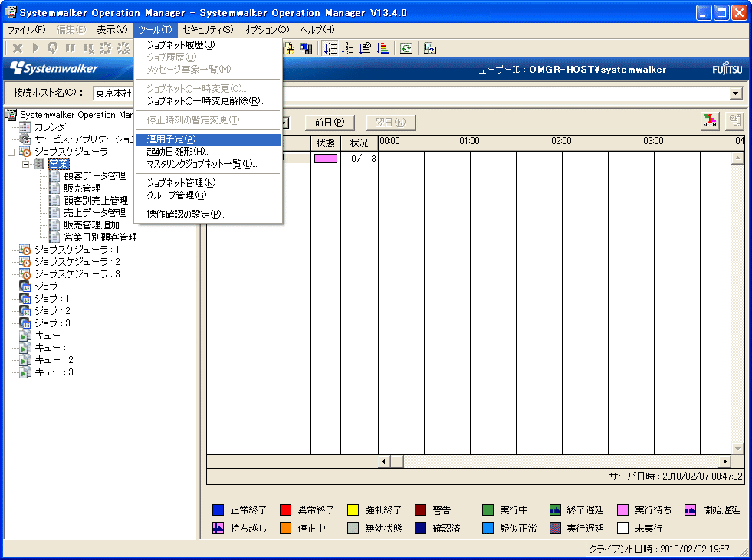Open 操作確認の設定(P) menu entry
Image resolution: width=752 pixels, height=560 pixels.
pyautogui.click(x=209, y=215)
